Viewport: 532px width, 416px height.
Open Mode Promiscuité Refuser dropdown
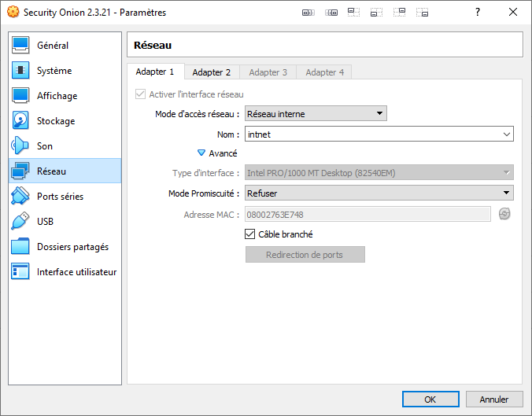[379, 193]
